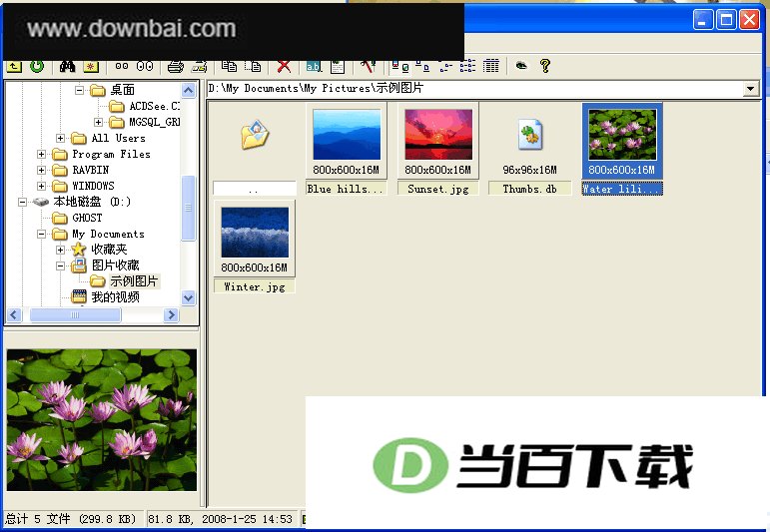Expand the All Users folder node
This screenshot has width=770, height=532.
pos(60,138)
